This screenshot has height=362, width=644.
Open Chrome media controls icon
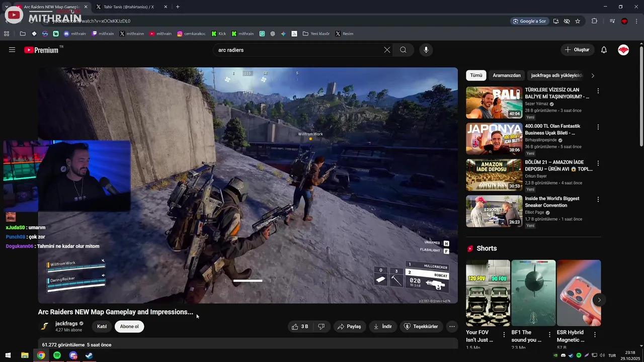click(x=612, y=21)
